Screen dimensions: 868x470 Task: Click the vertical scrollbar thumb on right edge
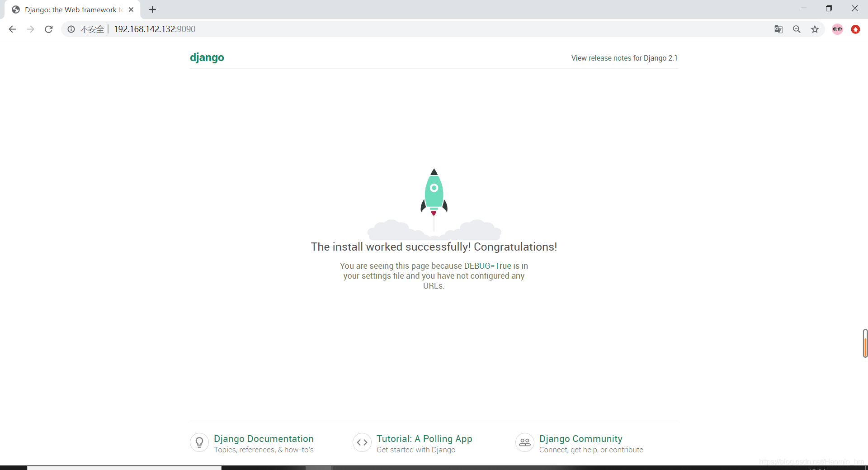click(x=865, y=343)
